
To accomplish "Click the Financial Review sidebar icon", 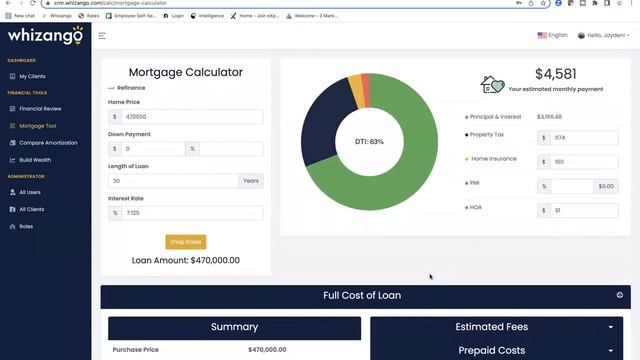I will click(12, 109).
